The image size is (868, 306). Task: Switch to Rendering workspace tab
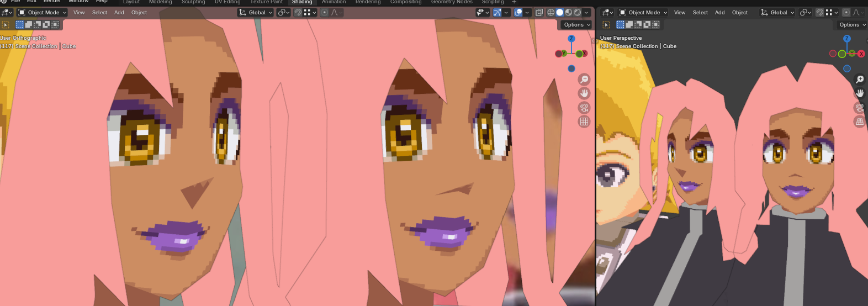[368, 2]
